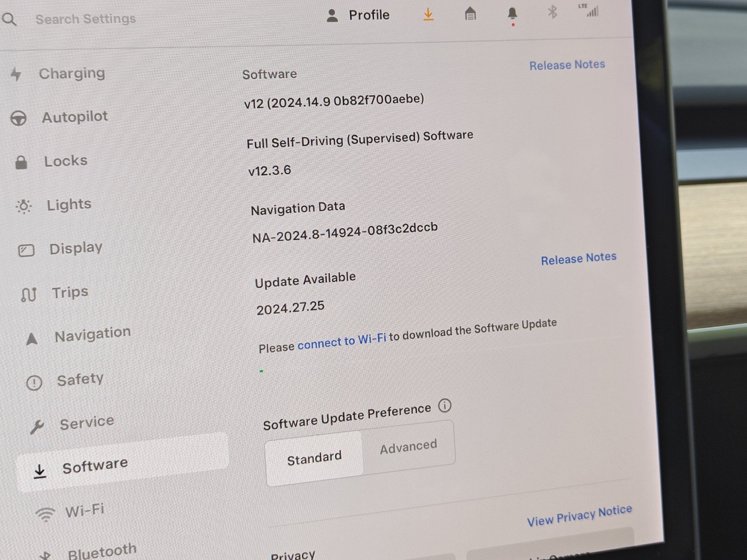Open Autopilot settings

point(75,117)
